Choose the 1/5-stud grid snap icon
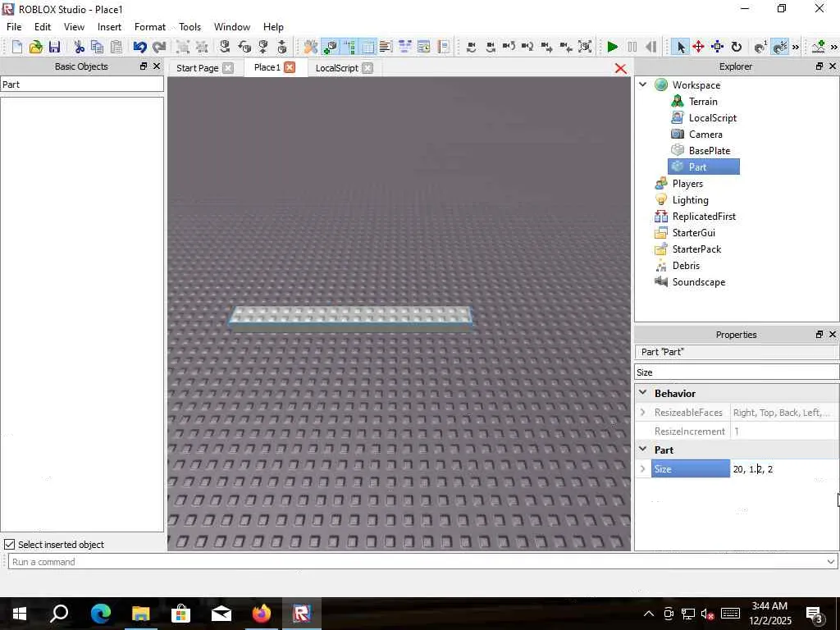Screen dimensions: 840x630 coord(780,47)
